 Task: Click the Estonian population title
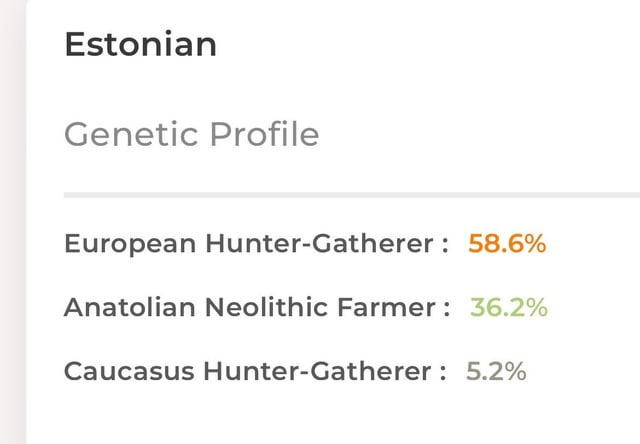point(140,44)
